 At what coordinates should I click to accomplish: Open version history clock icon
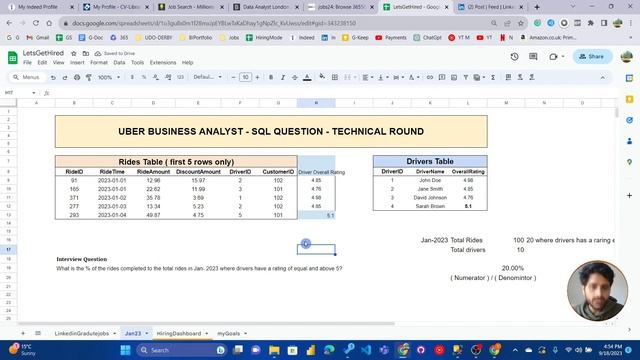[514, 57]
